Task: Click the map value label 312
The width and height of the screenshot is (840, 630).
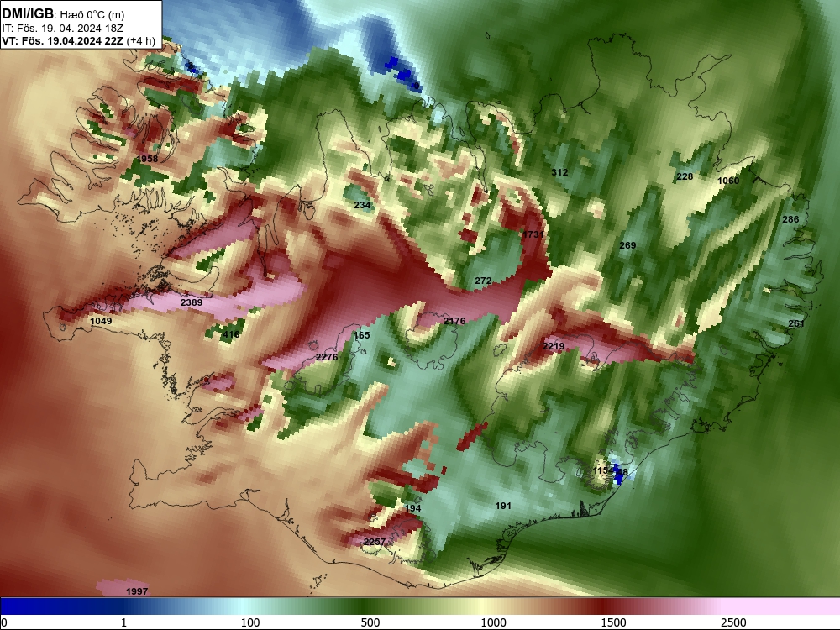Action: click(x=559, y=172)
